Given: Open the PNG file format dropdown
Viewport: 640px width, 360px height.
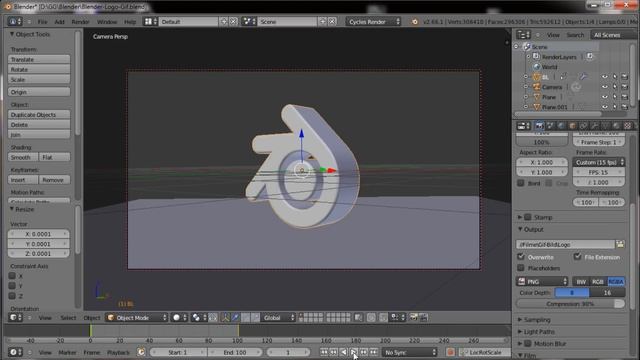Looking at the screenshot, I should click(542, 282).
